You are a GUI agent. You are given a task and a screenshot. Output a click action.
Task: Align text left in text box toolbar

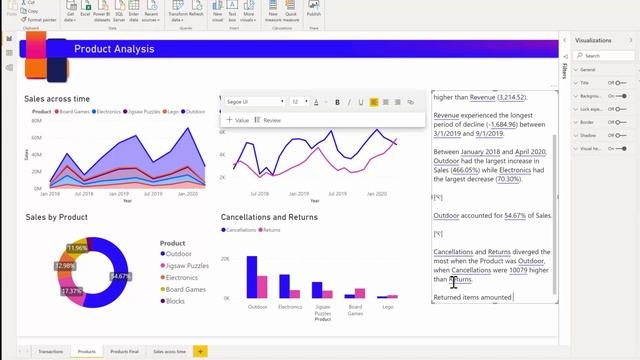click(373, 102)
